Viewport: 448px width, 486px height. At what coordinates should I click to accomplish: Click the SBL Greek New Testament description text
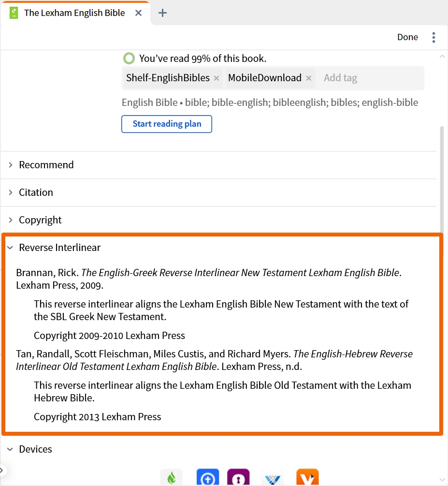[221, 310]
